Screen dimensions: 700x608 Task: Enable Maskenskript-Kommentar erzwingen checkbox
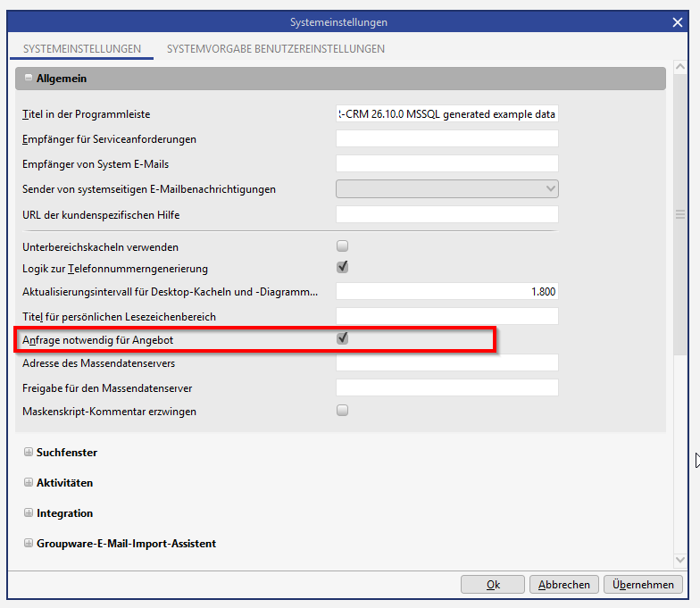tap(343, 411)
